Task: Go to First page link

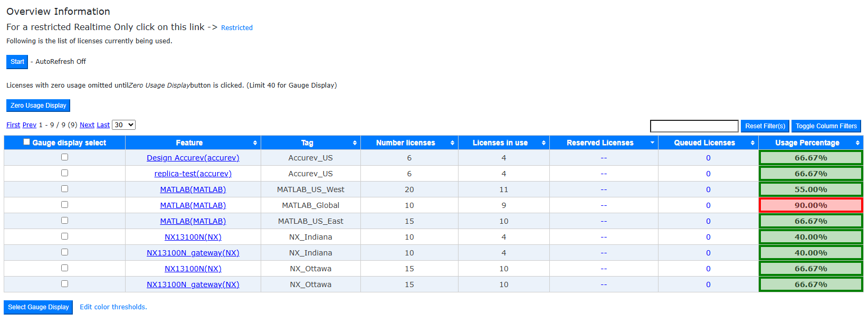Action: [13, 125]
